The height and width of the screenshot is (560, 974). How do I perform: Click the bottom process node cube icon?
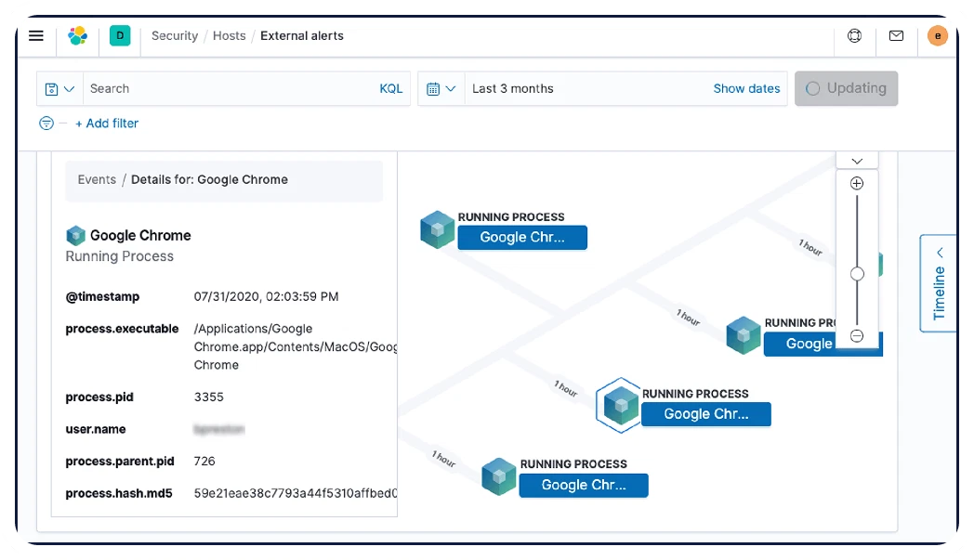(x=499, y=476)
